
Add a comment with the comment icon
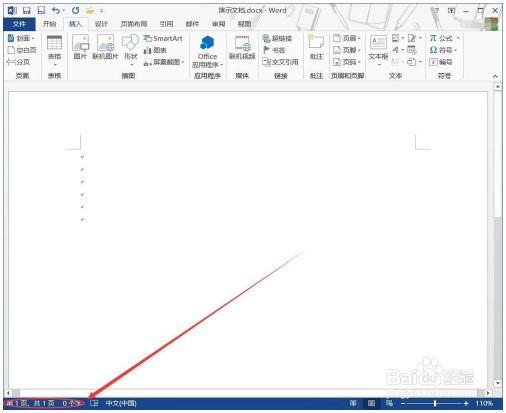coord(316,47)
